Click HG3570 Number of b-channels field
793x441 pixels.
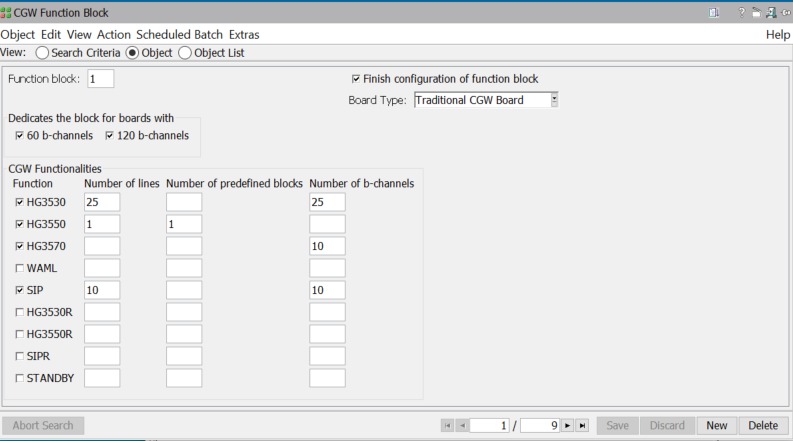[327, 246]
